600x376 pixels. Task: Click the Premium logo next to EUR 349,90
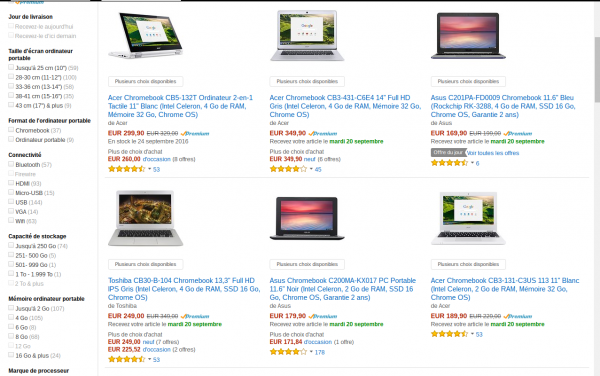click(x=323, y=133)
